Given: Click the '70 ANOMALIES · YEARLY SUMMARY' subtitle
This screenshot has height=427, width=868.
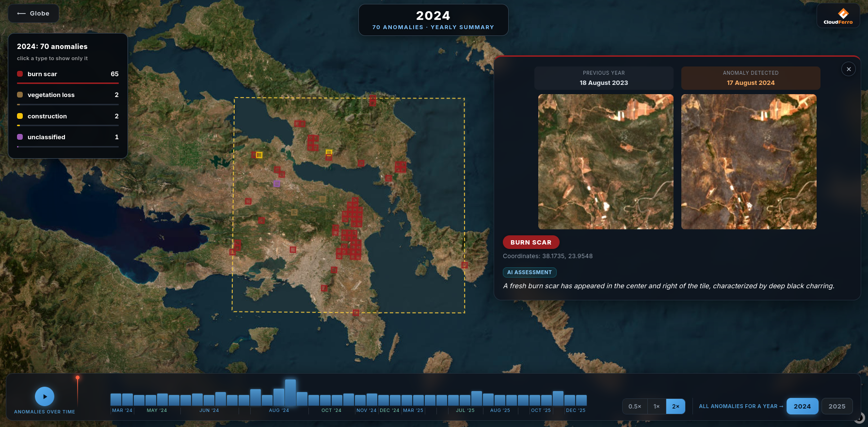Looking at the screenshot, I should coord(433,28).
